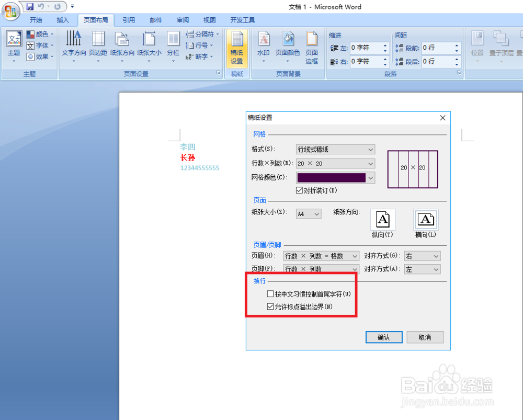Open theme Fonts (字体) menu
Image resolution: width=523 pixels, height=420 pixels.
40,46
